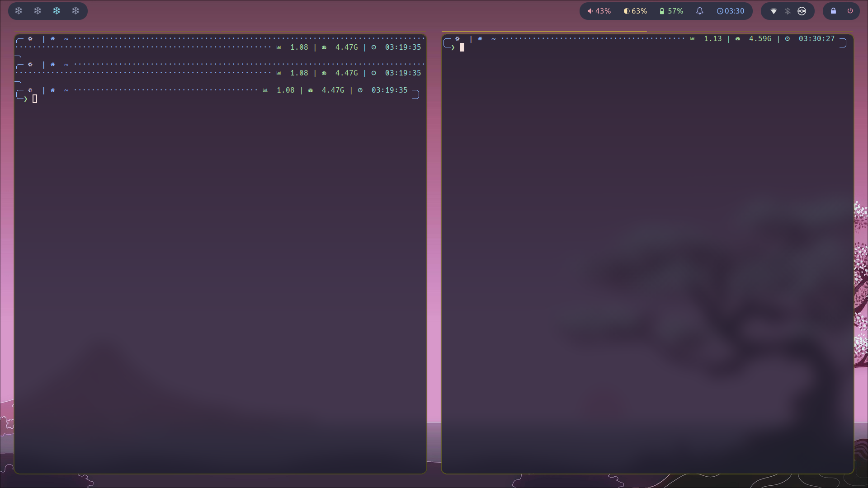
Task: Expand the battery details from the 57% module
Action: [670, 10]
